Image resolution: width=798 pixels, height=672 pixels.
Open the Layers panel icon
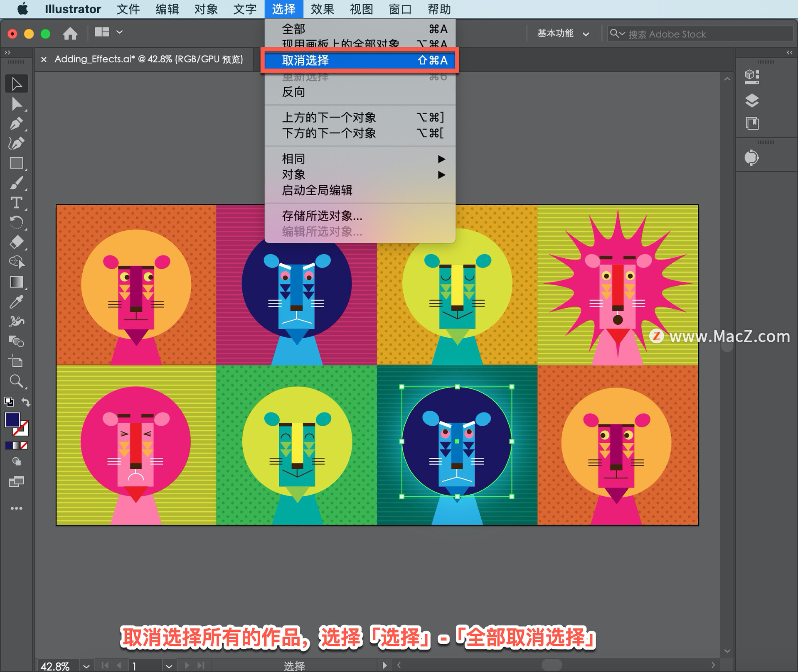(x=752, y=100)
